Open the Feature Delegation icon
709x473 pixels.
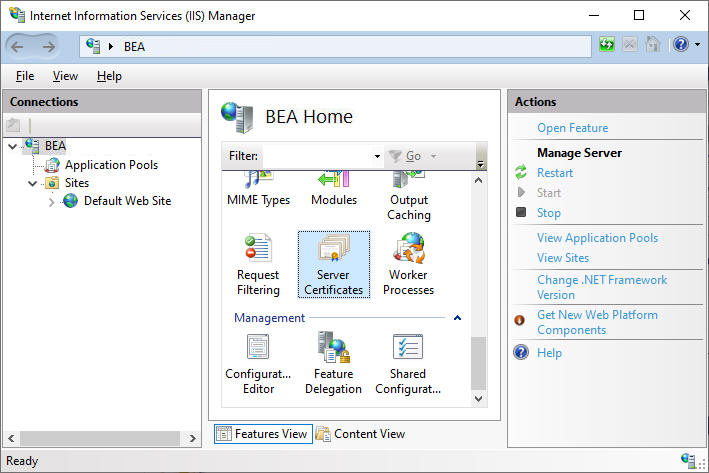click(333, 364)
